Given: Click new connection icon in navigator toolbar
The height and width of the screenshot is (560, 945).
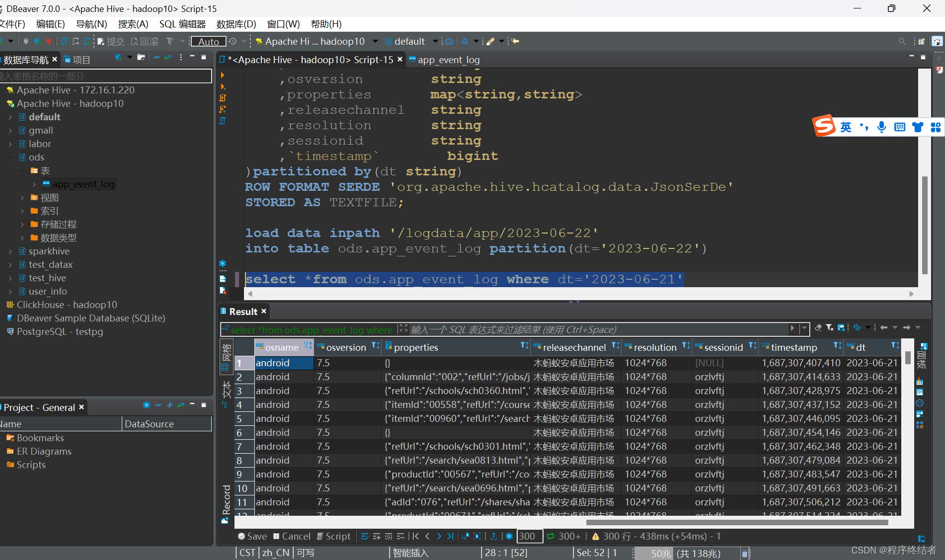Looking at the screenshot, I should coord(118,58).
